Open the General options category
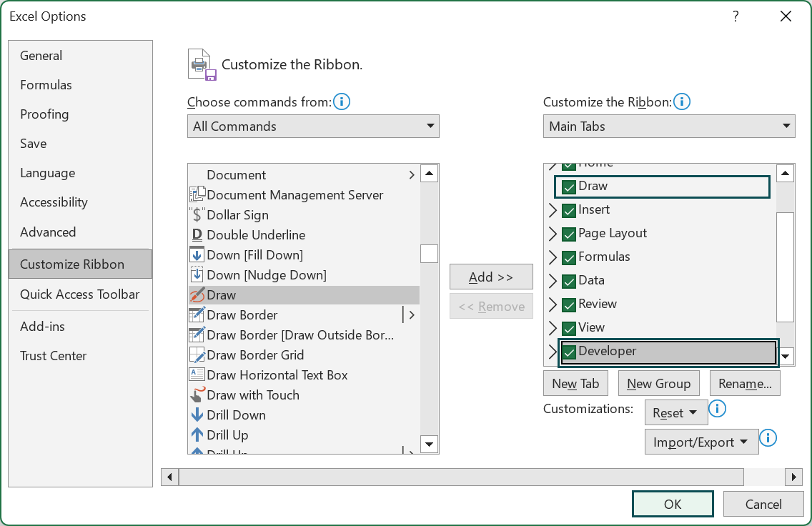 tap(80, 56)
